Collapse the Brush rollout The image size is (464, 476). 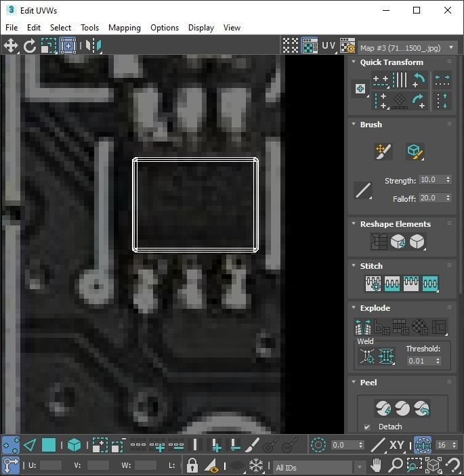tap(354, 124)
